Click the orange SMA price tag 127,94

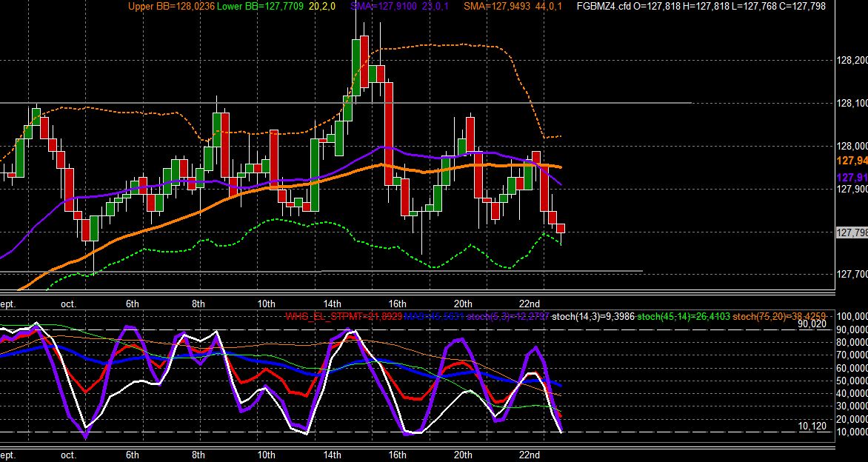[x=852, y=161]
